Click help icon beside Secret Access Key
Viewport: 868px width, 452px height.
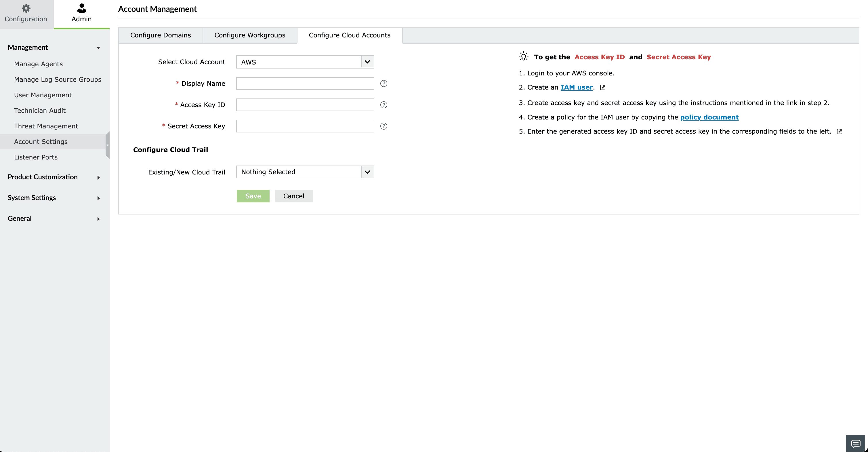384,126
